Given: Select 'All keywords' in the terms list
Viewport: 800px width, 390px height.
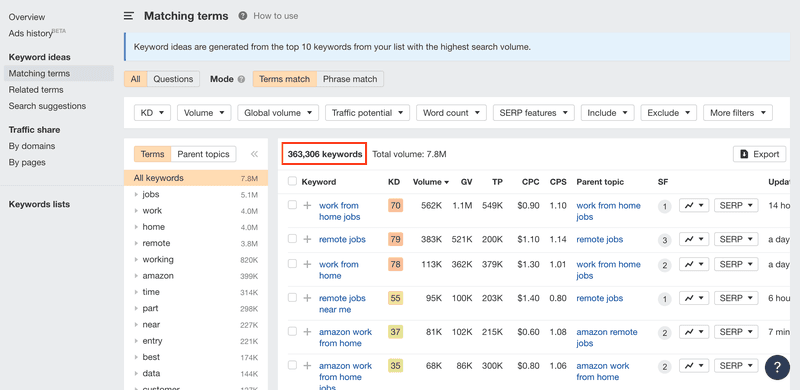Looking at the screenshot, I should (x=196, y=178).
